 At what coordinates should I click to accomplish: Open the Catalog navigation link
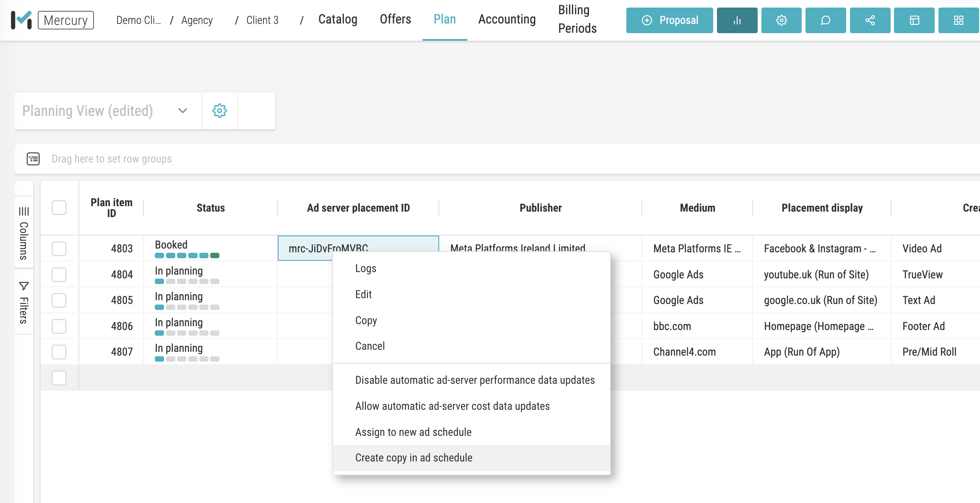pyautogui.click(x=338, y=19)
